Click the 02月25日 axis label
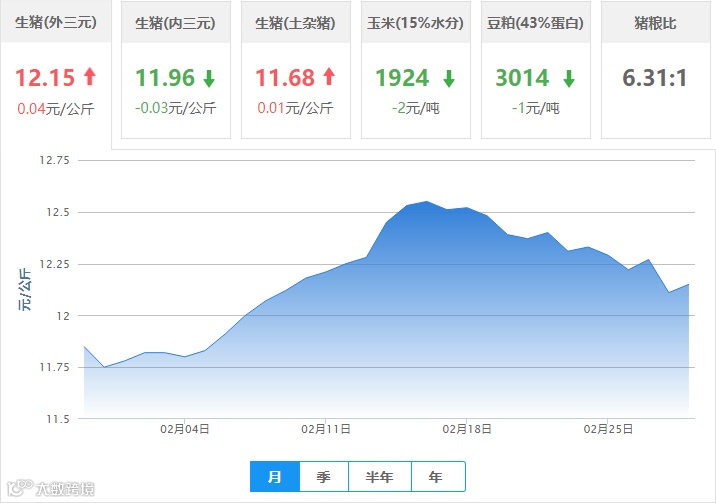Image resolution: width=716 pixels, height=503 pixels. 608,429
